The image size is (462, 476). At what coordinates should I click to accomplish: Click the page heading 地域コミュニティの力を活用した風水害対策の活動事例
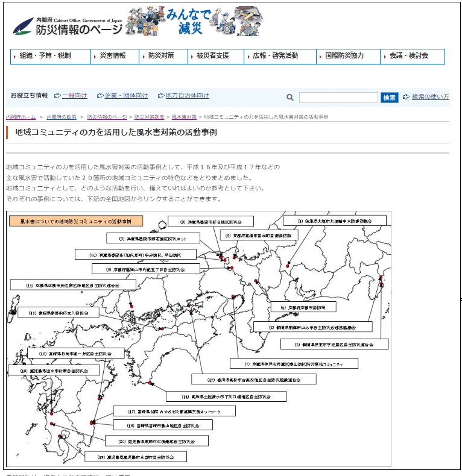click(116, 133)
